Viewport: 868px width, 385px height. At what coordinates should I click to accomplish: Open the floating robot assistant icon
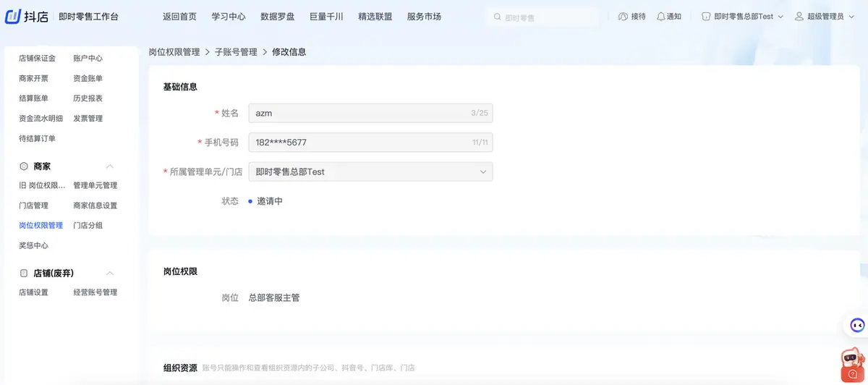tap(856, 325)
